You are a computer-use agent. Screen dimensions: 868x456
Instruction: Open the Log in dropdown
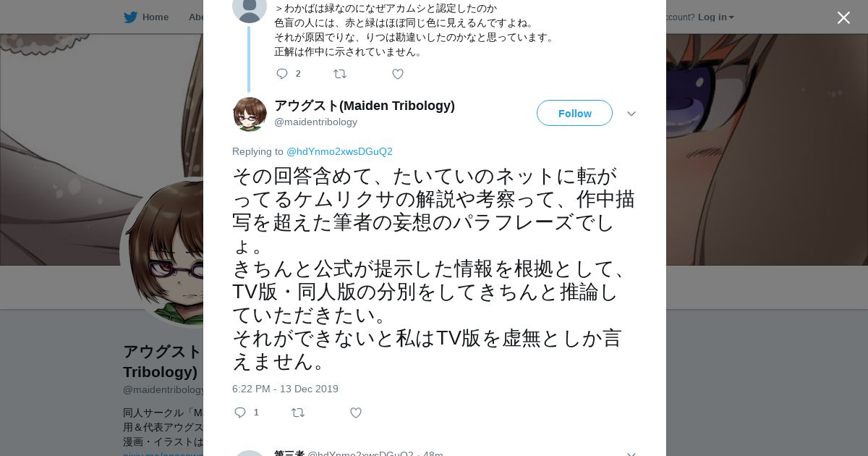click(x=715, y=17)
